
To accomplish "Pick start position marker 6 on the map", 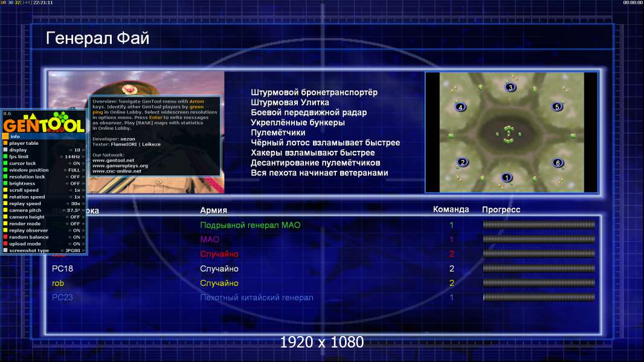I will point(558,163).
